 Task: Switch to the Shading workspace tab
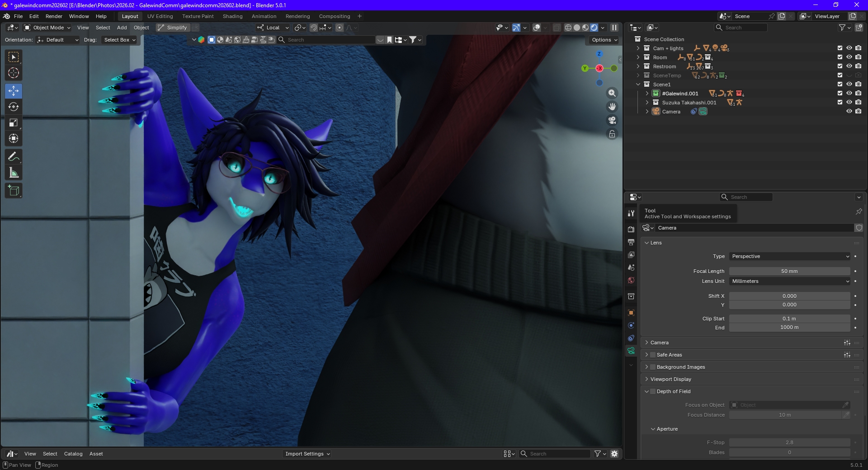232,16
